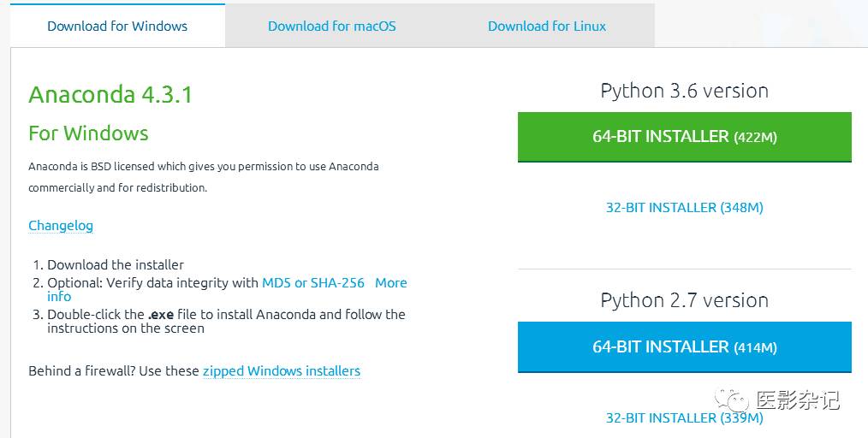Click the bold .exe text
This screenshot has width=868, height=438.
[162, 315]
